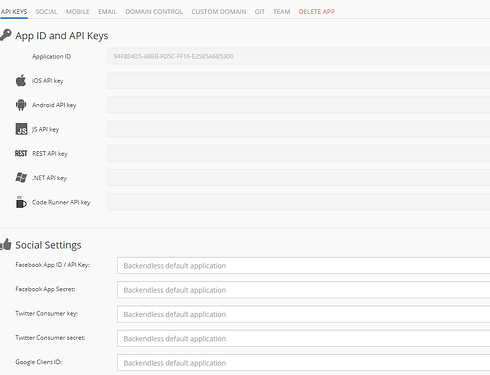Select the Application ID field
This screenshot has width=490, height=375.
click(x=298, y=56)
